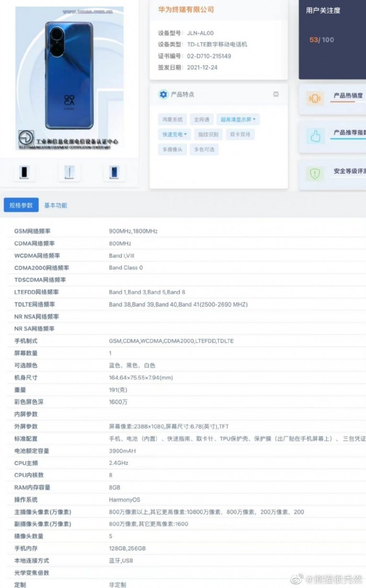Click the NR NSA网络频率 row label
The width and height of the screenshot is (366, 588).
click(37, 316)
